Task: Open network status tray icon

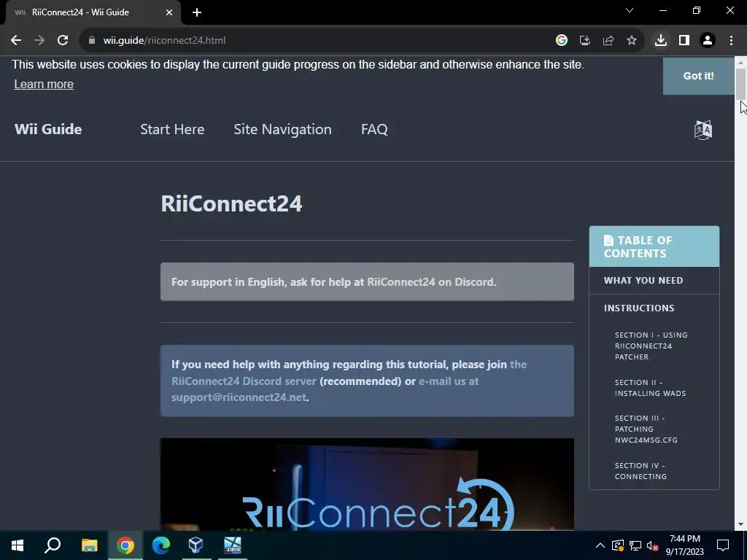Action: tap(635, 545)
